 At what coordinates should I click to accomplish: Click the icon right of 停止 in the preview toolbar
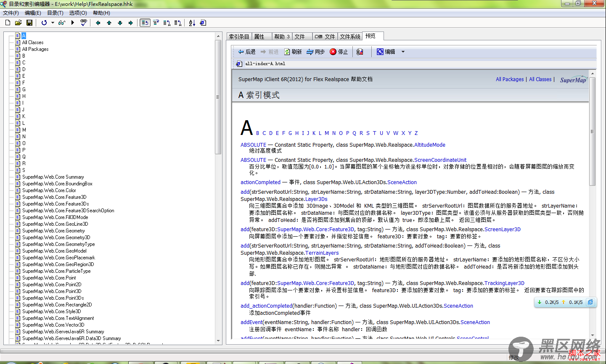(x=360, y=52)
